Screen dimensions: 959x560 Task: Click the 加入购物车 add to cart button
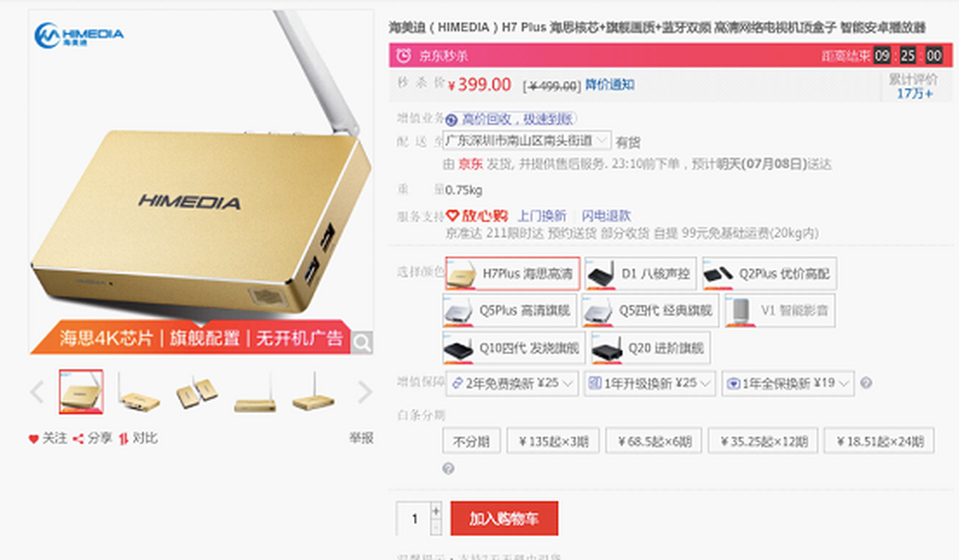504,518
